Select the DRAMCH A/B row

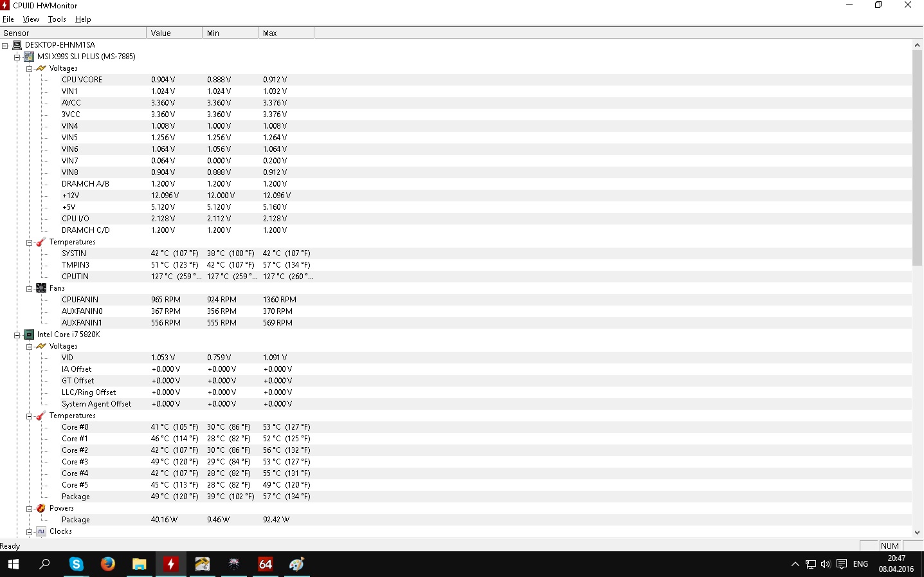pyautogui.click(x=486, y=184)
